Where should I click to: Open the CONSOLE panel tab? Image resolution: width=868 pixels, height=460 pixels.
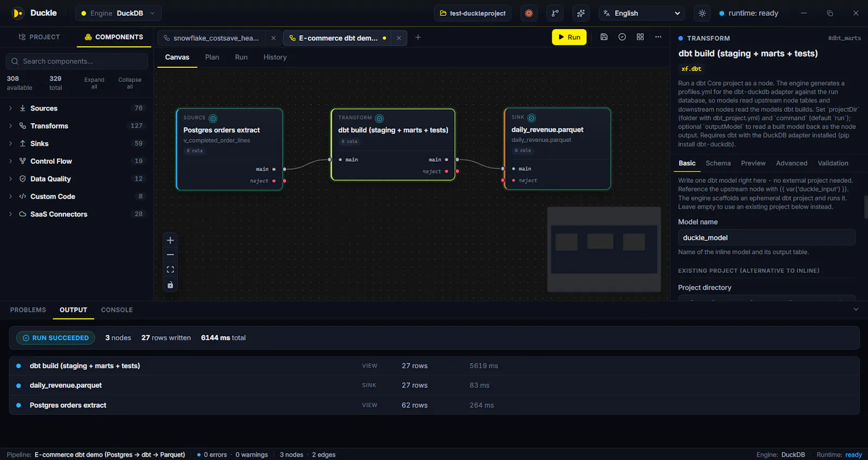(x=117, y=310)
